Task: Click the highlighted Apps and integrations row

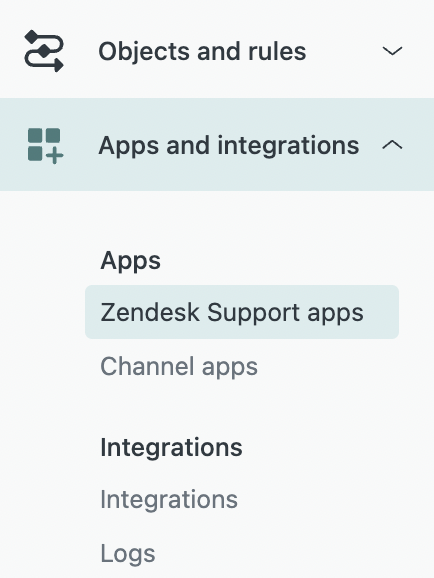Action: 217,144
